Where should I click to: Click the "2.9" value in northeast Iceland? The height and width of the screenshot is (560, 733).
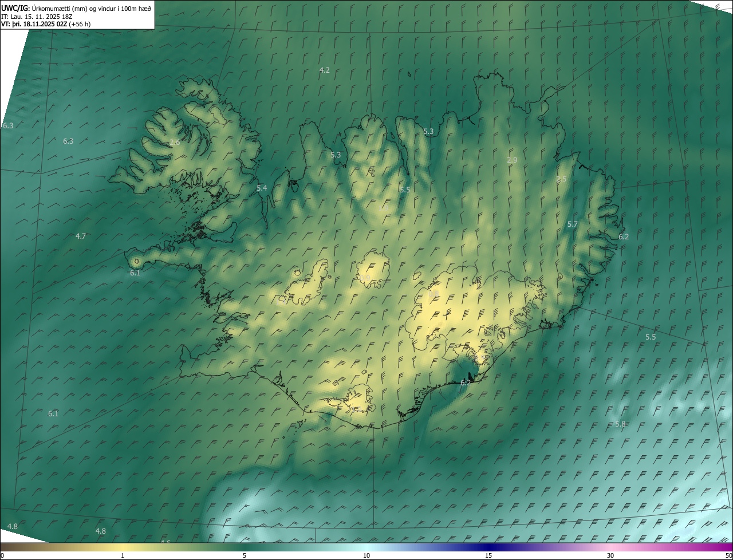click(x=512, y=160)
